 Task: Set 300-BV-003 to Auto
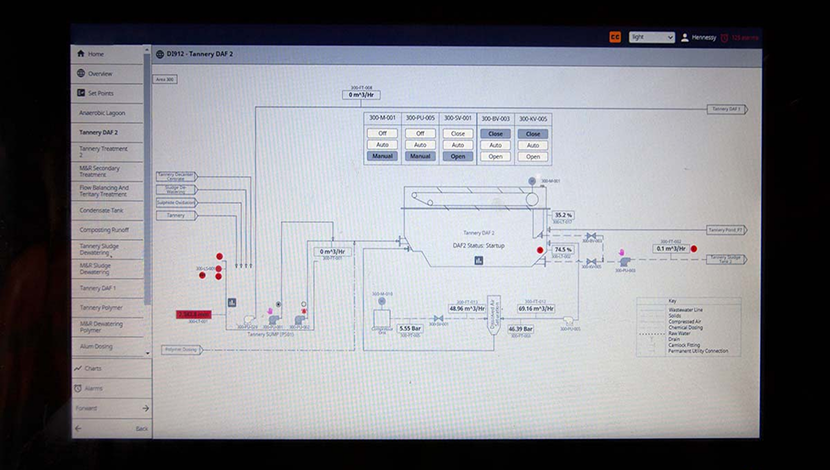495,145
